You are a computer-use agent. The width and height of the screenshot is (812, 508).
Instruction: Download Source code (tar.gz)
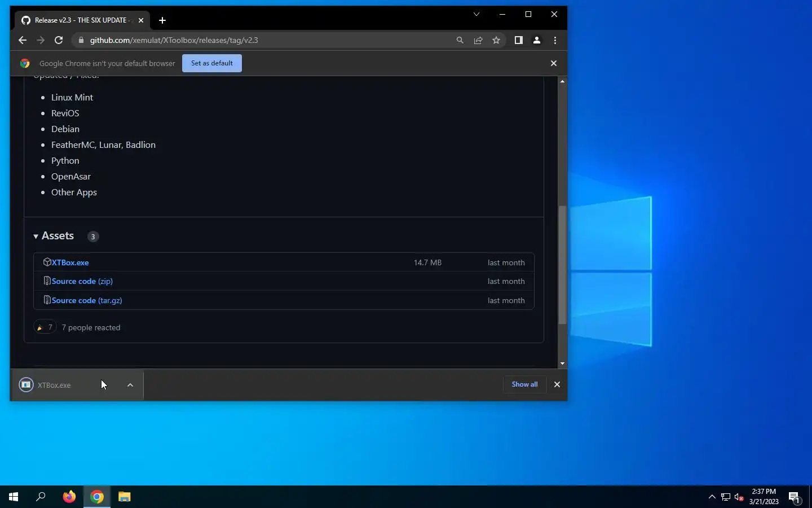[x=87, y=300]
